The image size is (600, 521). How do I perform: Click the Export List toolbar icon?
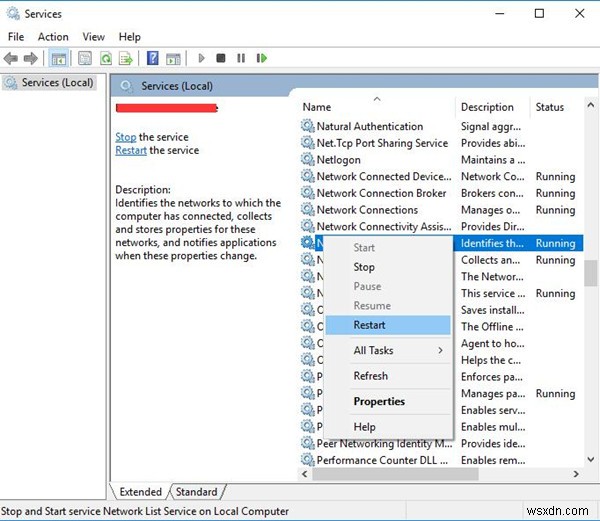coord(126,59)
